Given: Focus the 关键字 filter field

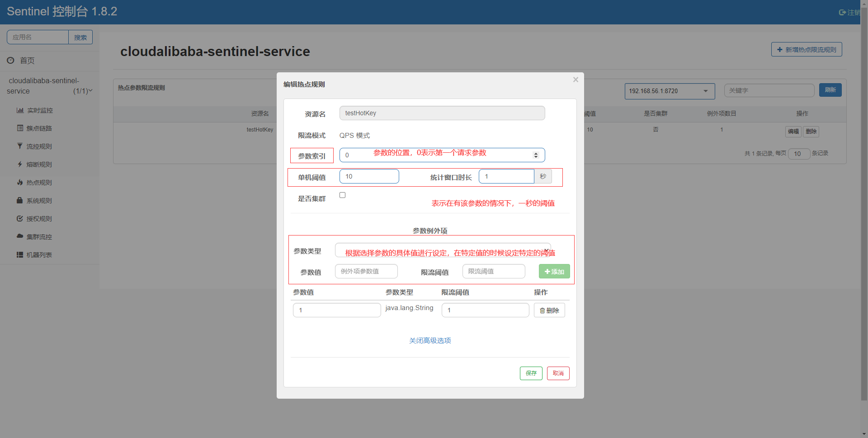Looking at the screenshot, I should pyautogui.click(x=769, y=90).
